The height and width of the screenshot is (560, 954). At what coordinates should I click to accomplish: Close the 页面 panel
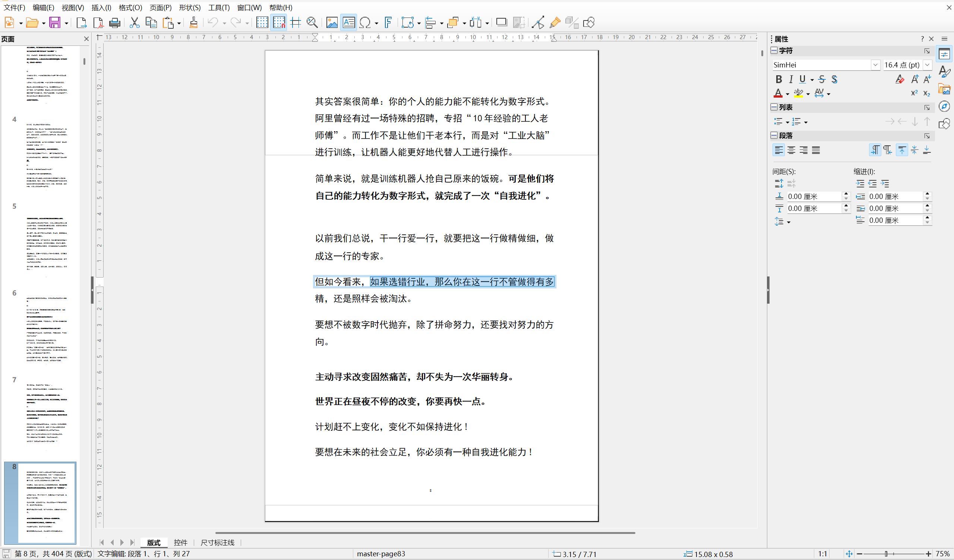point(86,39)
